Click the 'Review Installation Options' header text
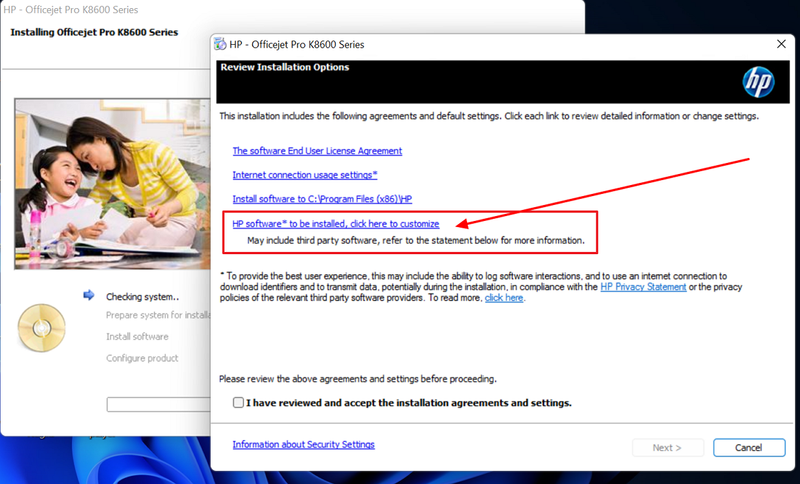800x484 pixels. click(285, 67)
